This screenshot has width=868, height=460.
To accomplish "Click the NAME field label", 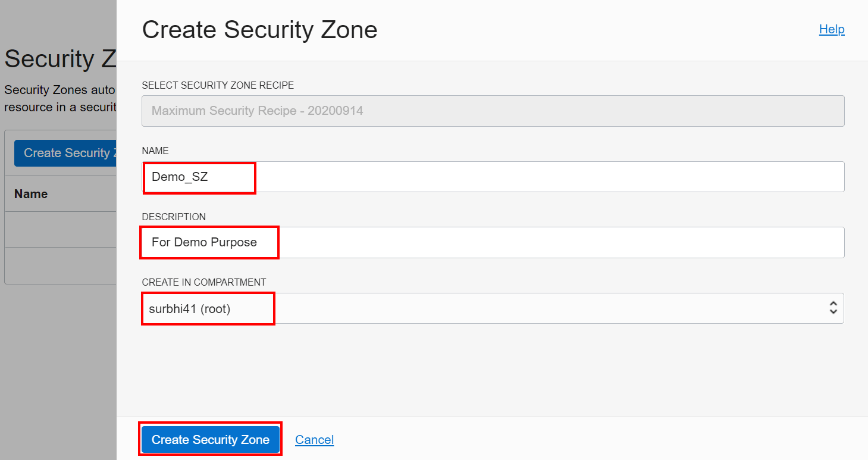I will pyautogui.click(x=155, y=151).
